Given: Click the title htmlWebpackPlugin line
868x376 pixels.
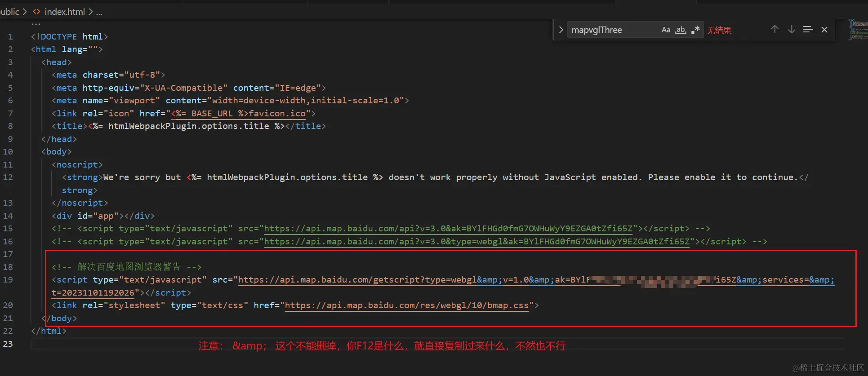Looking at the screenshot, I should [189, 126].
